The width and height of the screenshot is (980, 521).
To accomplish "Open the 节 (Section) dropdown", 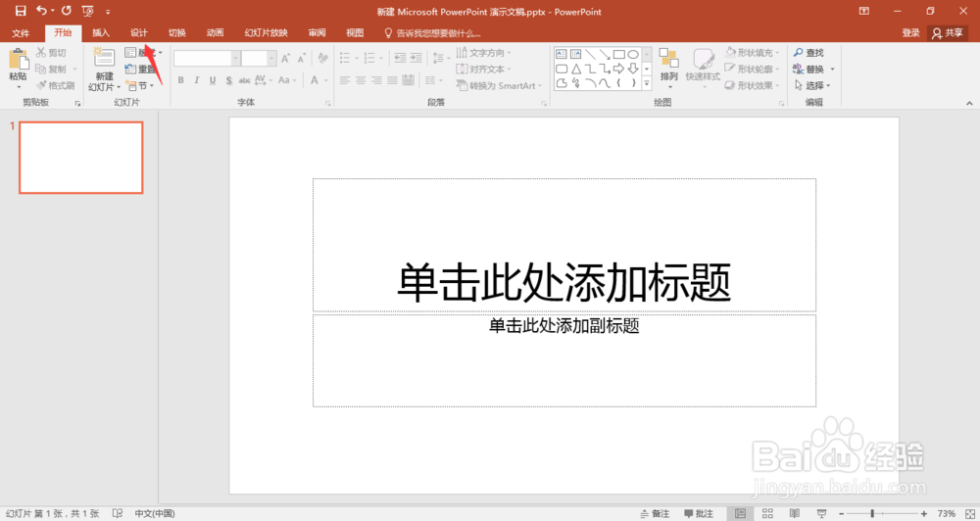I will click(140, 85).
